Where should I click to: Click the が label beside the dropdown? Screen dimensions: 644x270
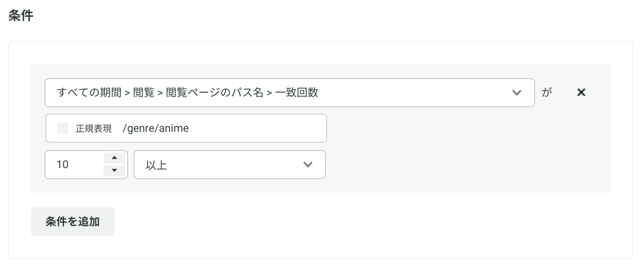click(x=547, y=93)
